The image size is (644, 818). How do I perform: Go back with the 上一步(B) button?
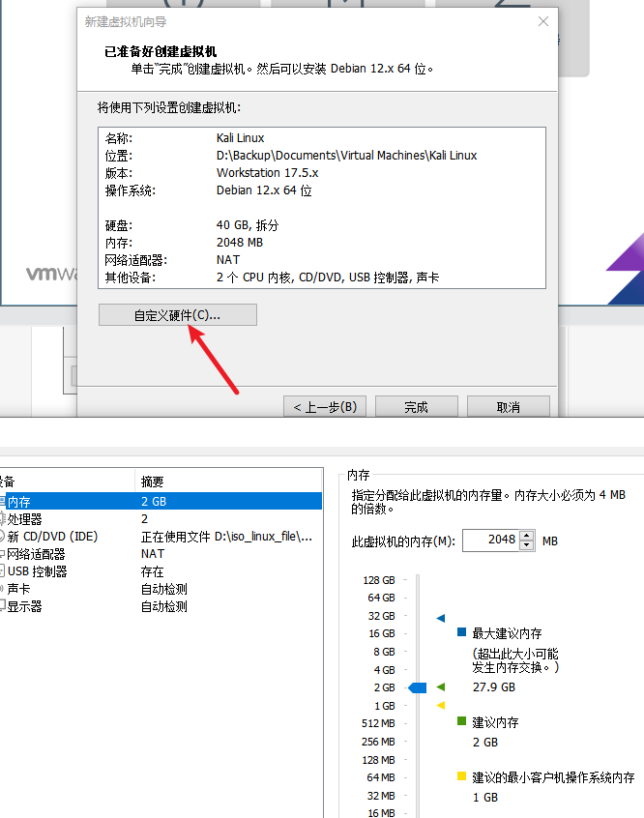325,407
